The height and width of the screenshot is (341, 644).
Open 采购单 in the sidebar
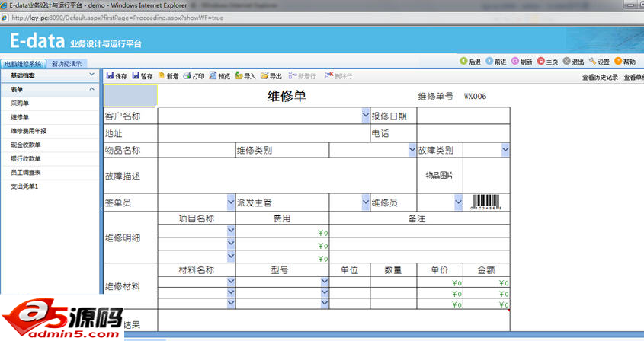[20, 103]
